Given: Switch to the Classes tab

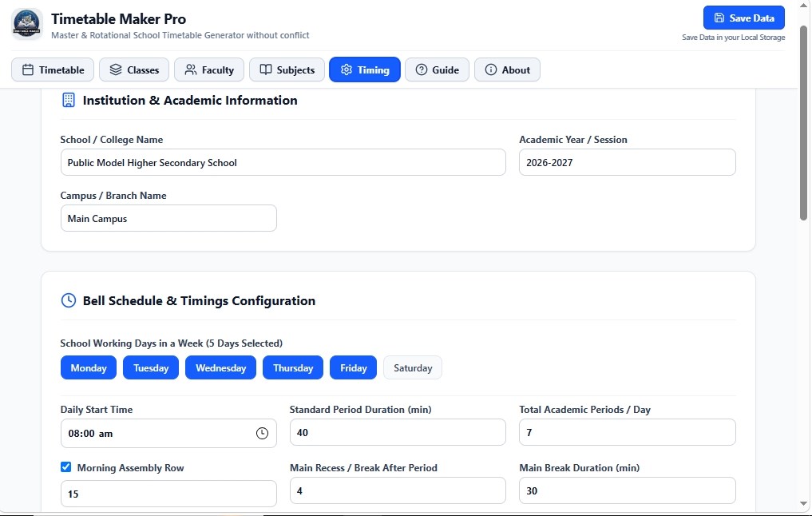Looking at the screenshot, I should click(x=134, y=70).
